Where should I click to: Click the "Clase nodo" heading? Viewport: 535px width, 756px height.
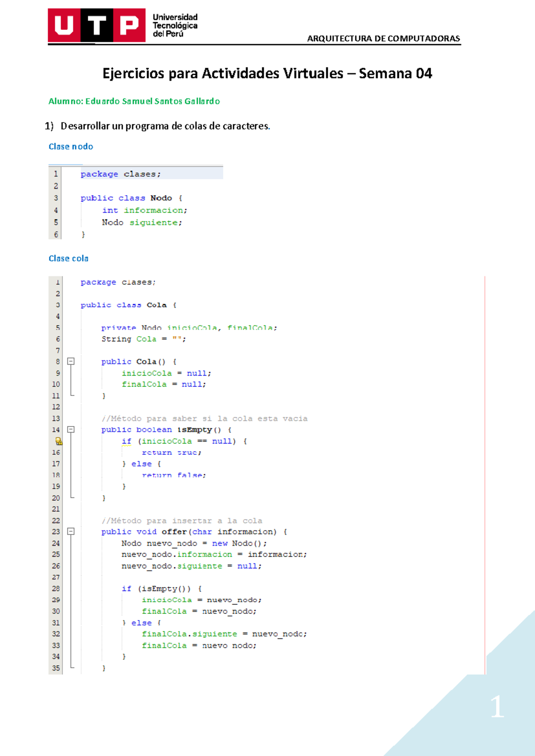[x=71, y=147]
